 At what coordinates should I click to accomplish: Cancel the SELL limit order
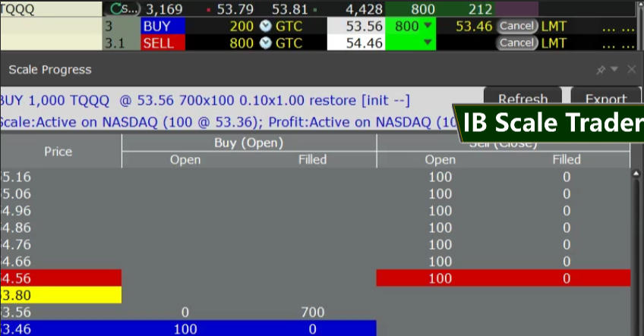click(x=516, y=42)
